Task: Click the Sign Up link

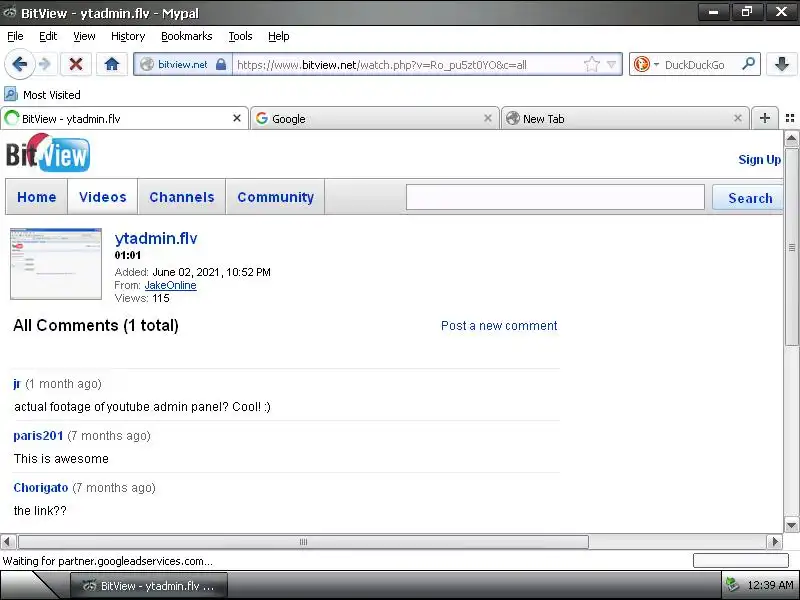Action: click(759, 160)
